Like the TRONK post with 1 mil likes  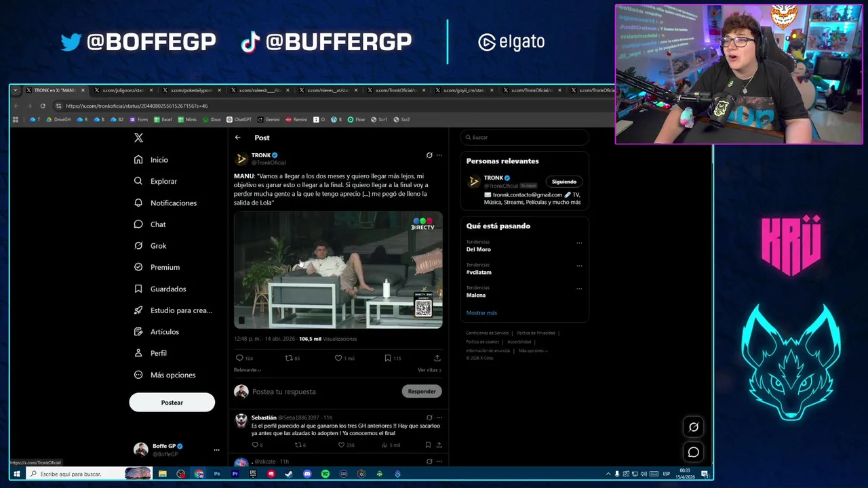(338, 358)
